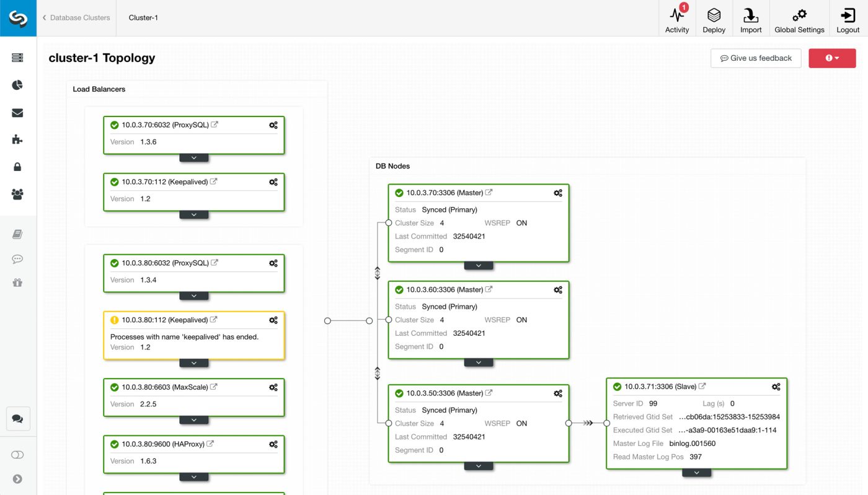This screenshot has height=495, width=868.
Task: Select the Cluster-1 breadcrumb tab
Action: (143, 17)
